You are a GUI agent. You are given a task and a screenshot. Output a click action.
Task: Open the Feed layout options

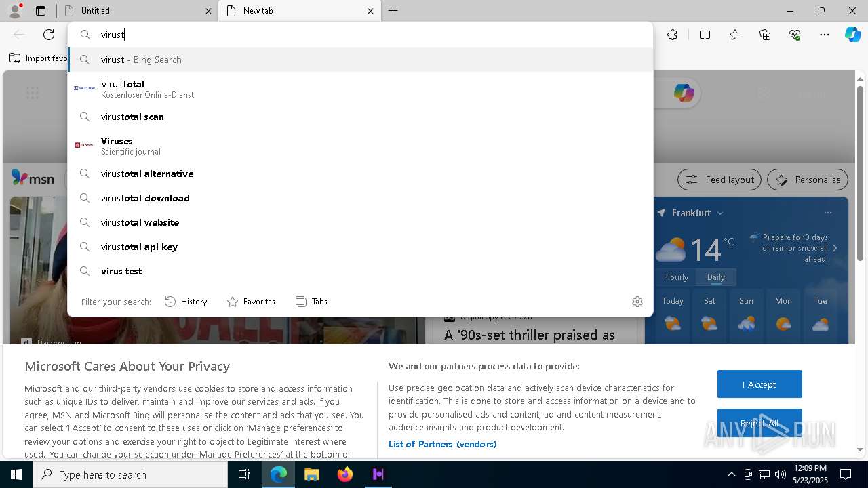(x=719, y=180)
